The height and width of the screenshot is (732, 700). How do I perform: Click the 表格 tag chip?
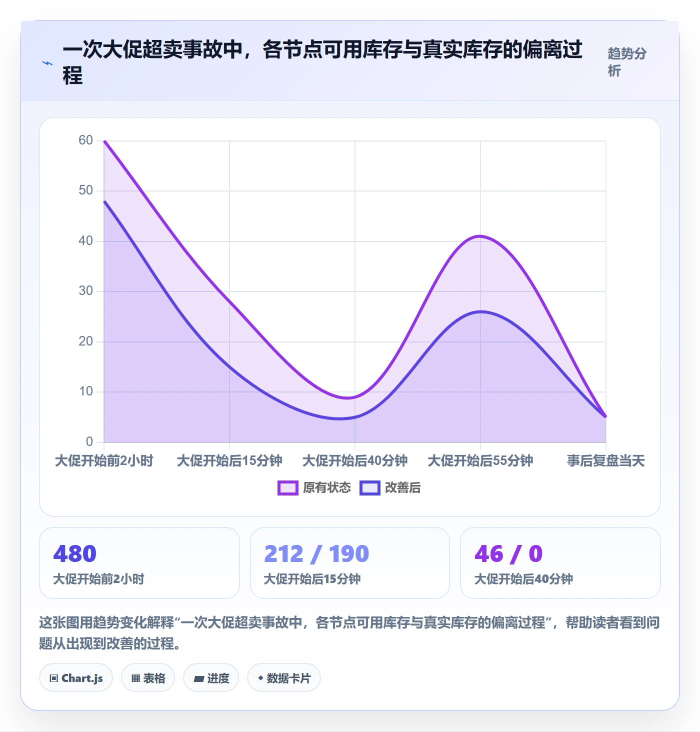148,678
